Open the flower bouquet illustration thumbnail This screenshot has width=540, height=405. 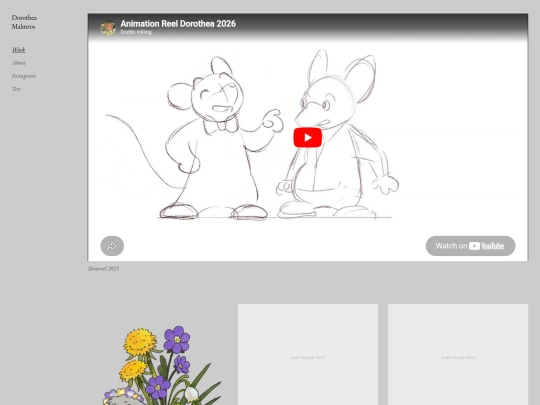[159, 355]
